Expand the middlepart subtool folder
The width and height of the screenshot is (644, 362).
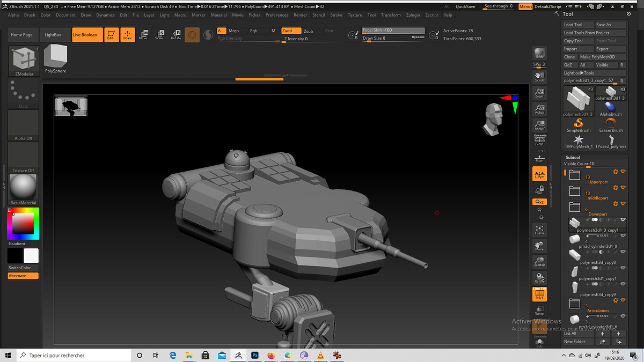[x=575, y=191]
